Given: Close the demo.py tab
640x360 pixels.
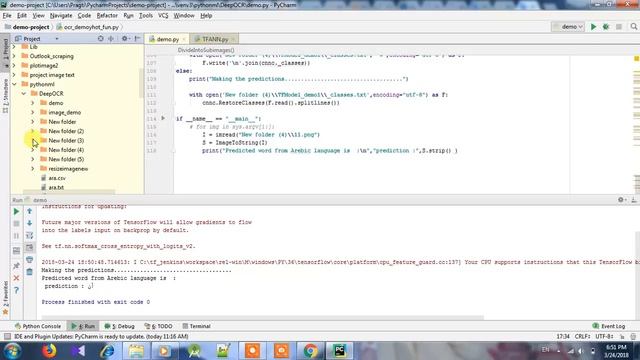Looking at the screenshot, I should [x=184, y=39].
